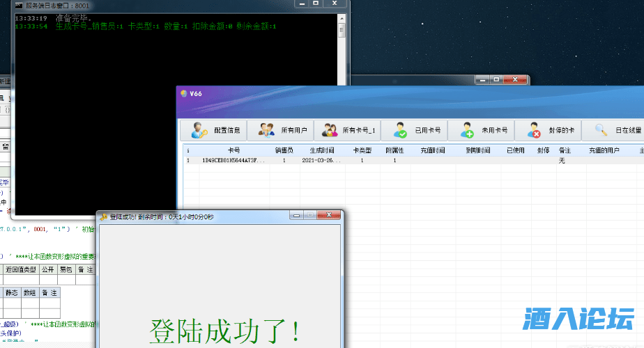This screenshot has width=644, height=348.
Task: Click the 销售员 column header
Action: (x=284, y=150)
